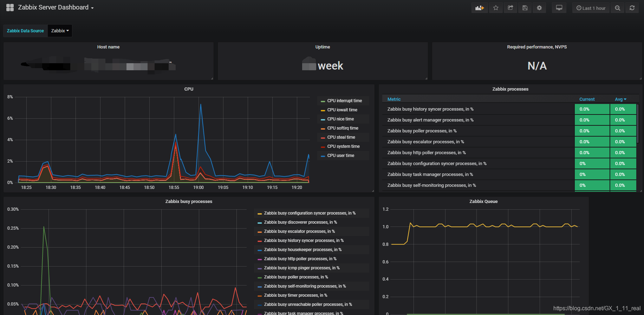Select icmp pinger processes legend entry
This screenshot has width=644, height=315.
point(302,268)
